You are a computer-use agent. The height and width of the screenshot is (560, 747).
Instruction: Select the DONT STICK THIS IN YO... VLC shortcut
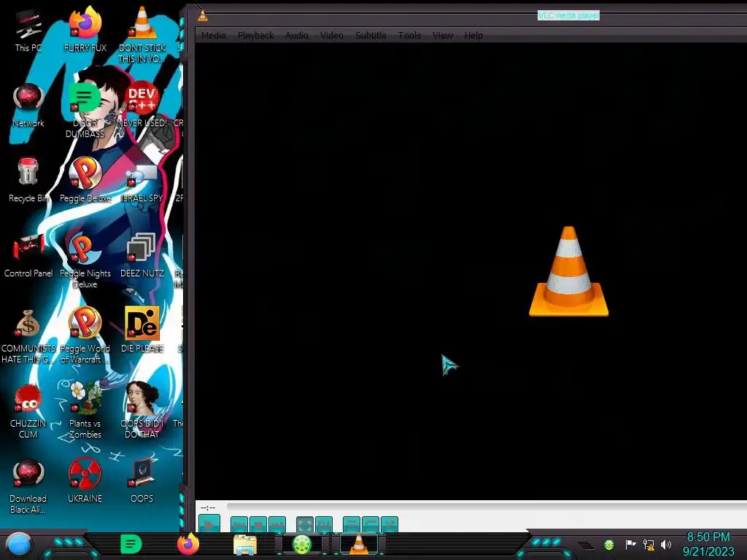142,35
